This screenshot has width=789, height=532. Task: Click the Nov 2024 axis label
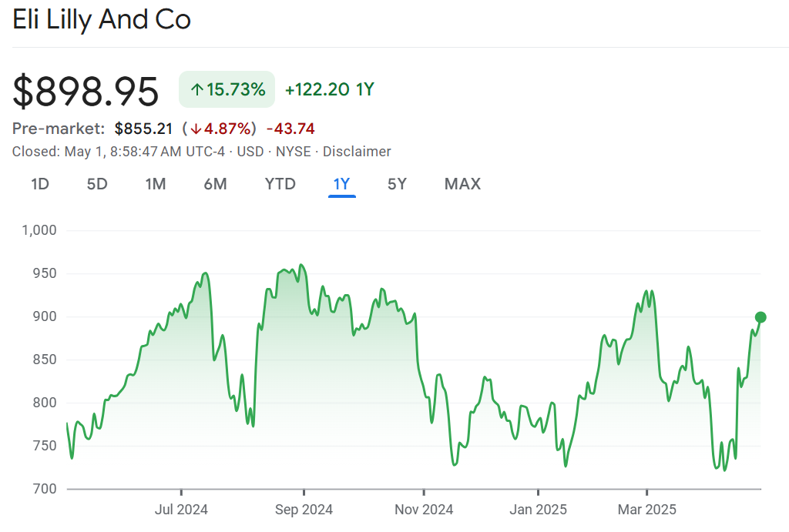click(424, 510)
